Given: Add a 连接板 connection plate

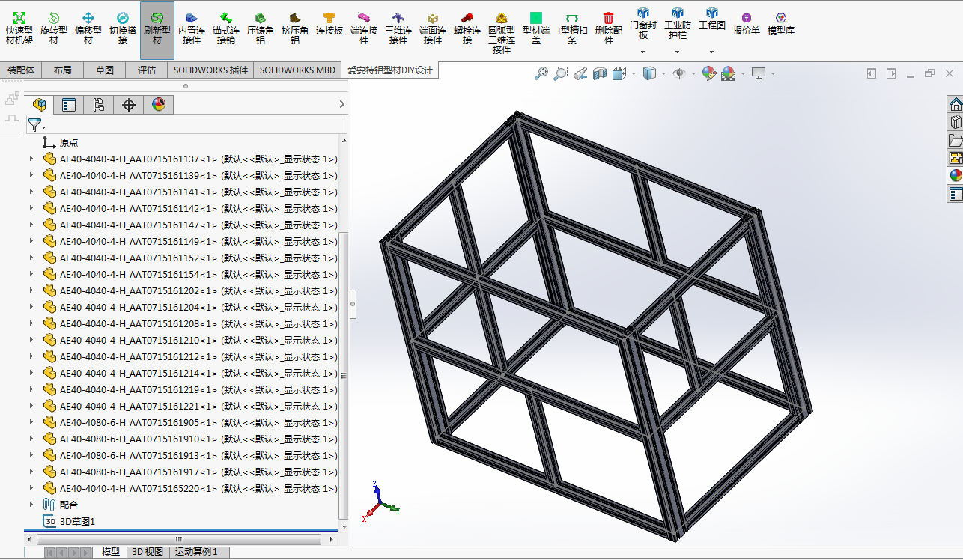Looking at the screenshot, I should coord(329,24).
